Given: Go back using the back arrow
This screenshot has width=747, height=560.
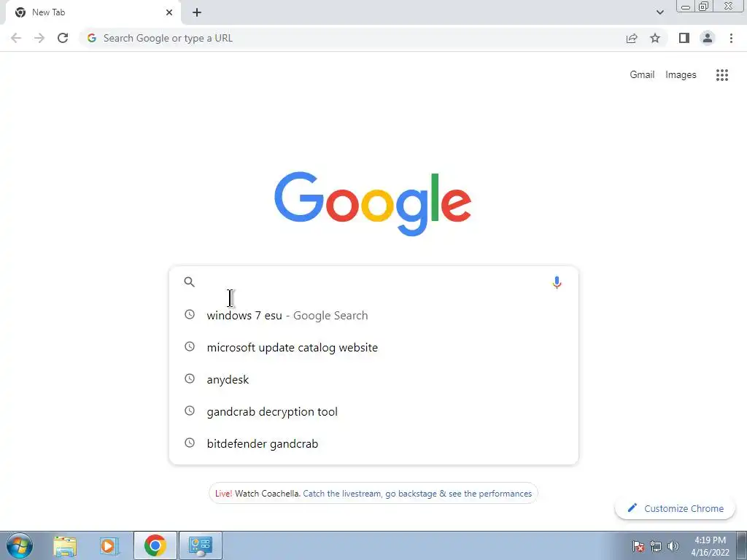Looking at the screenshot, I should [x=16, y=38].
